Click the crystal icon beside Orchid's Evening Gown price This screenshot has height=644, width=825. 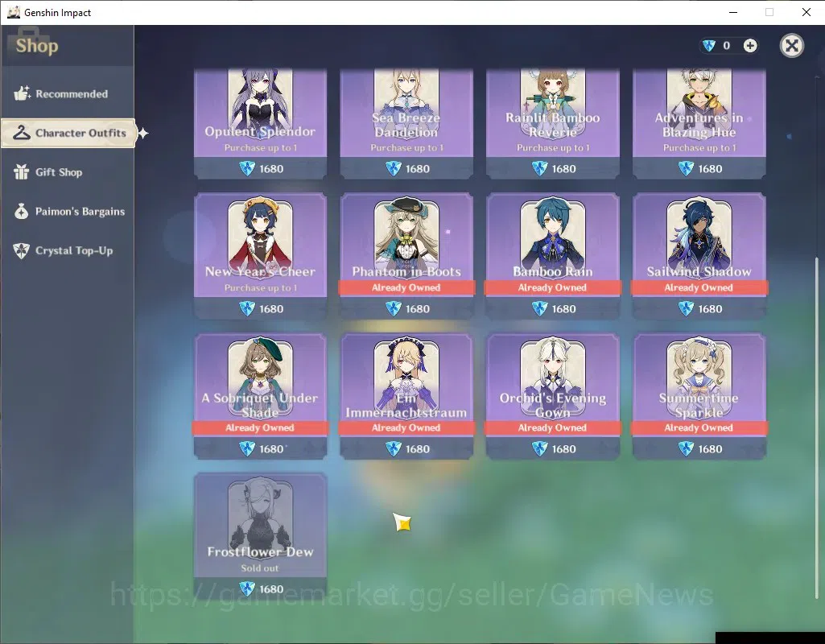point(540,448)
